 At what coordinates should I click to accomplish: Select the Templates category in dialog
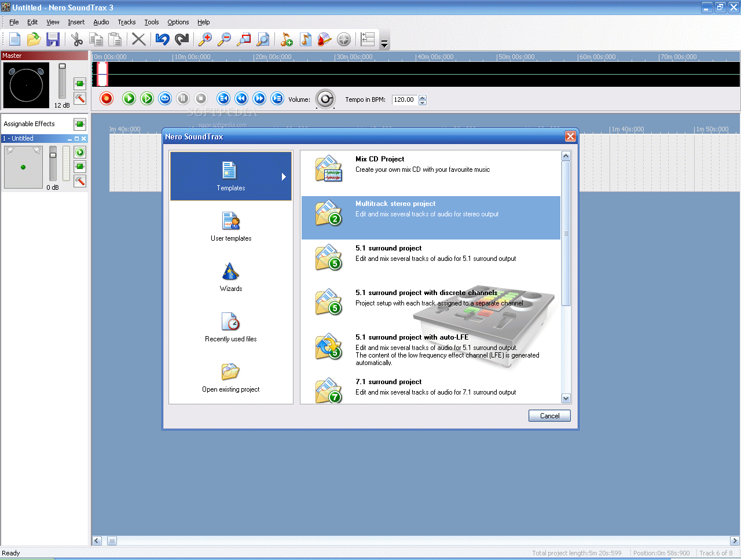tap(231, 176)
